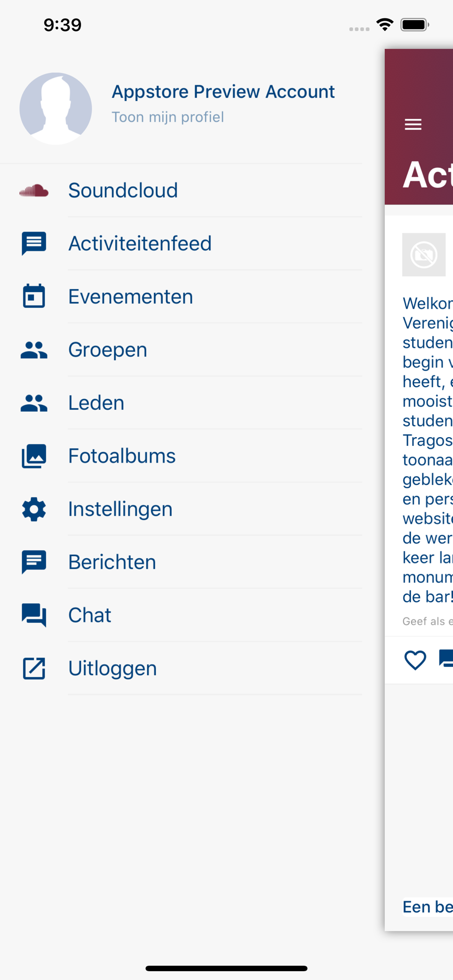The image size is (453, 980).
Task: Tap the Soundcloud cloud icon
Action: click(34, 191)
